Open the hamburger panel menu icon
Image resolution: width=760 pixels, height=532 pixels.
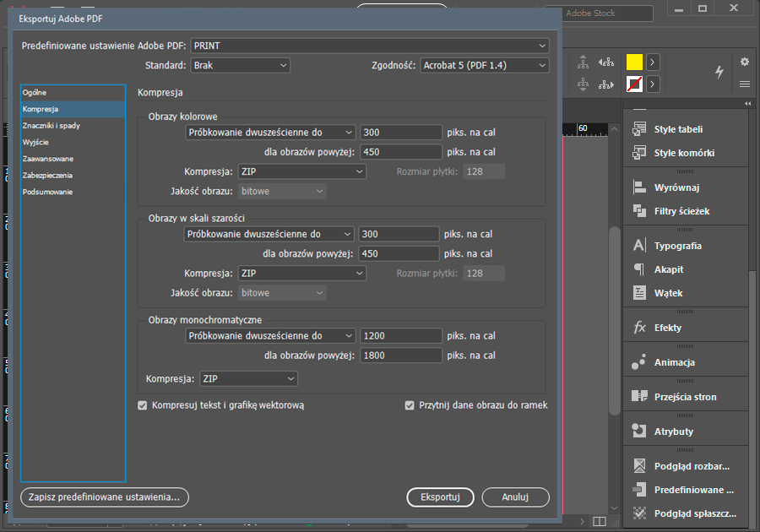(745, 84)
